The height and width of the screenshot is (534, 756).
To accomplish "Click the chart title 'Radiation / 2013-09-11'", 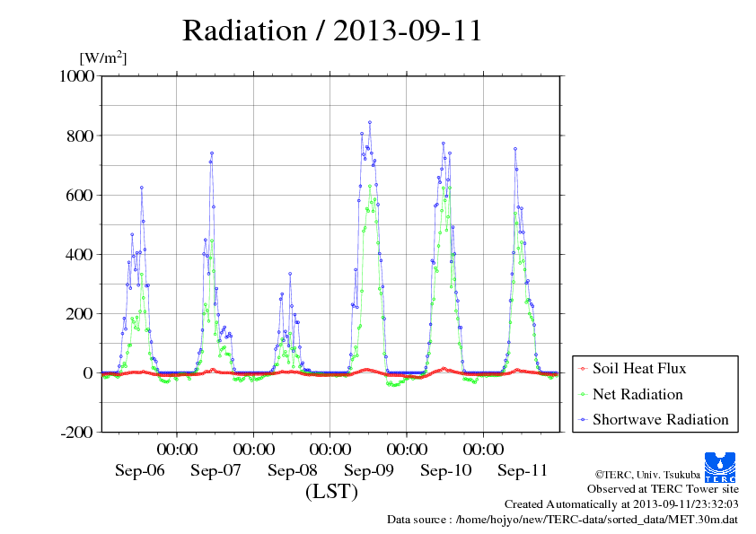I will click(332, 31).
